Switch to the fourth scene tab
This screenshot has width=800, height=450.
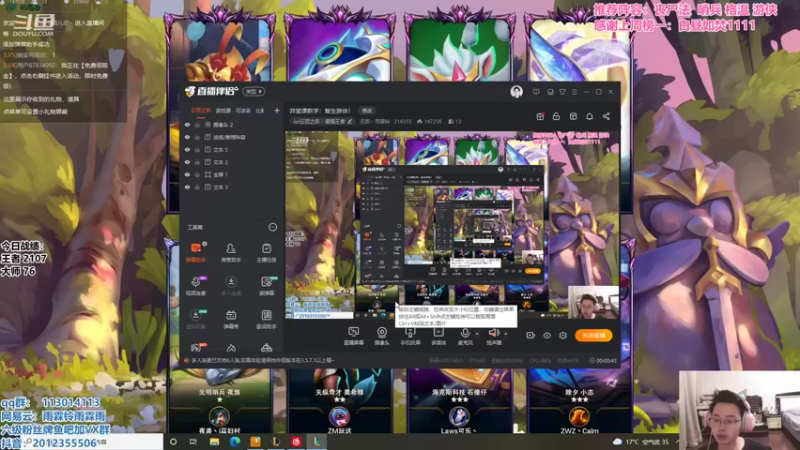tap(260, 110)
